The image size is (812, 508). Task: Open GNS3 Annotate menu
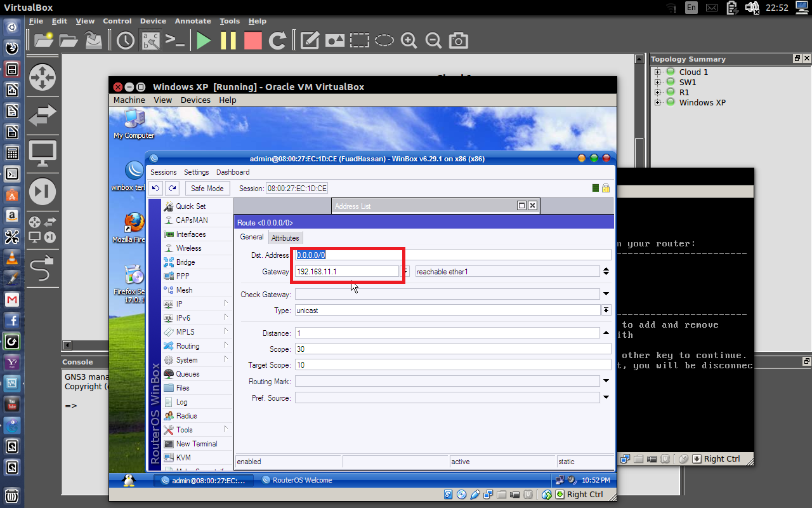click(193, 21)
